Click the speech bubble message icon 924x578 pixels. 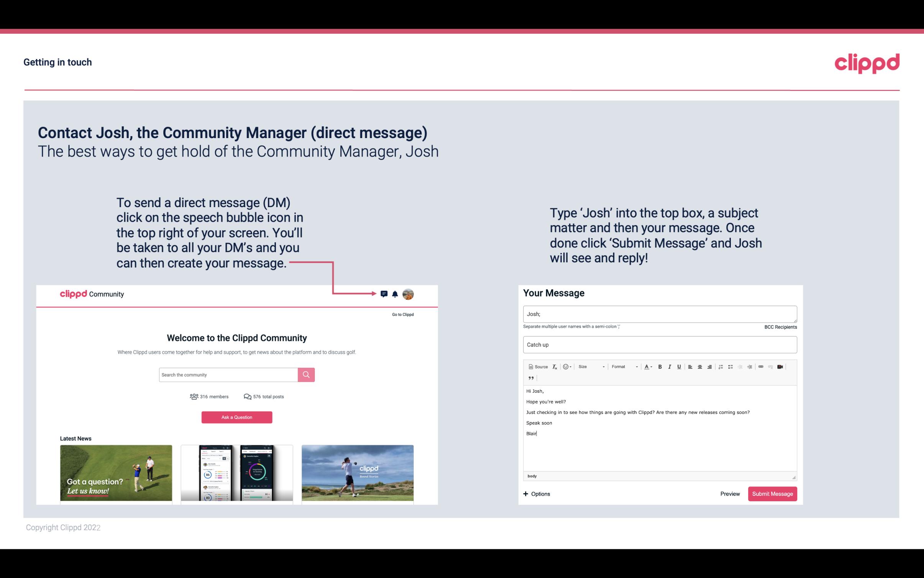pos(384,294)
